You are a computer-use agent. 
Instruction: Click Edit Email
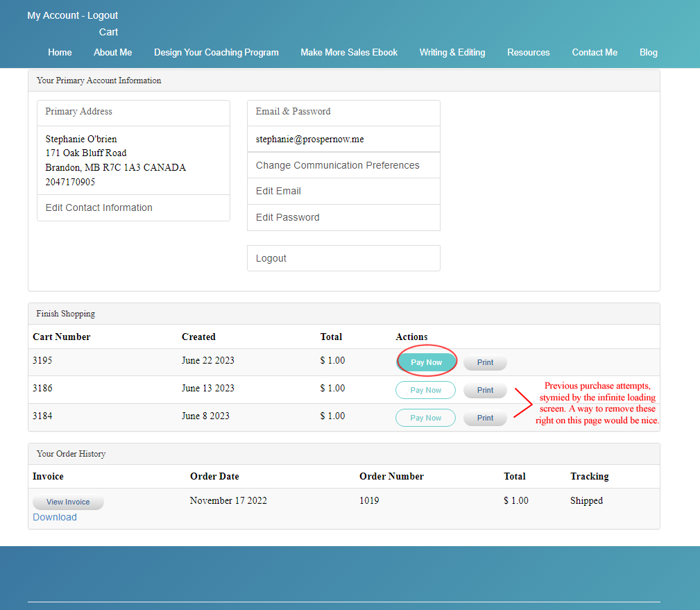(343, 191)
